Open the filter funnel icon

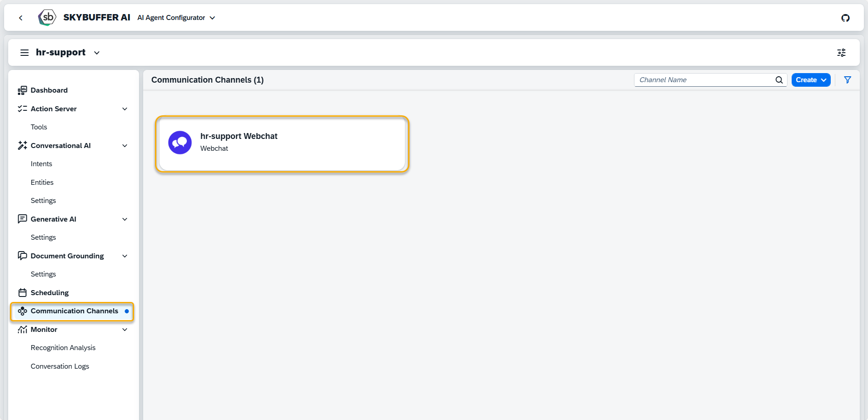tap(848, 80)
